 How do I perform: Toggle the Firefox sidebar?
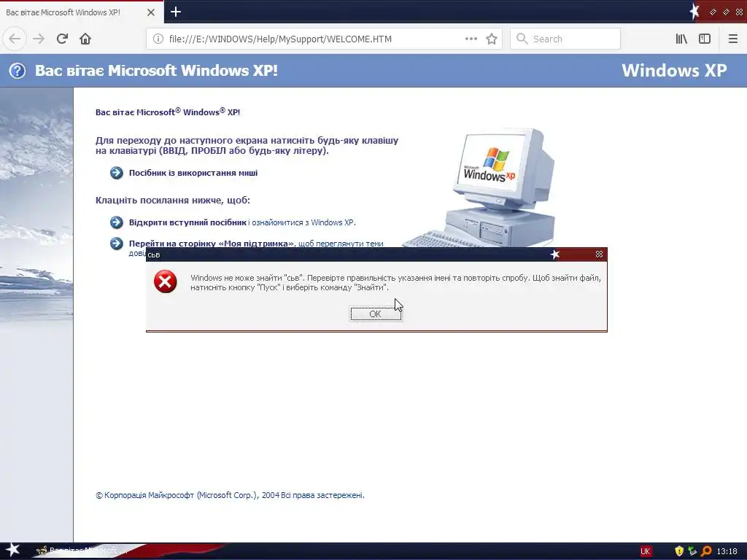(x=705, y=39)
